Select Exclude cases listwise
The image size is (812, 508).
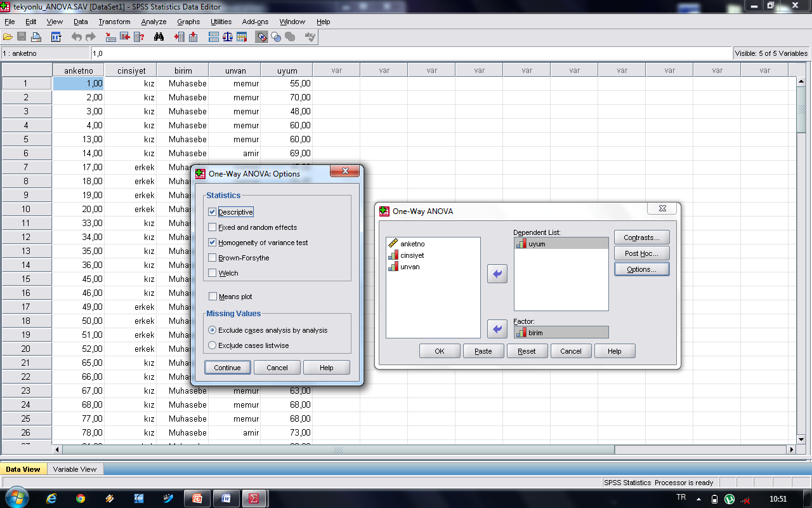click(213, 345)
